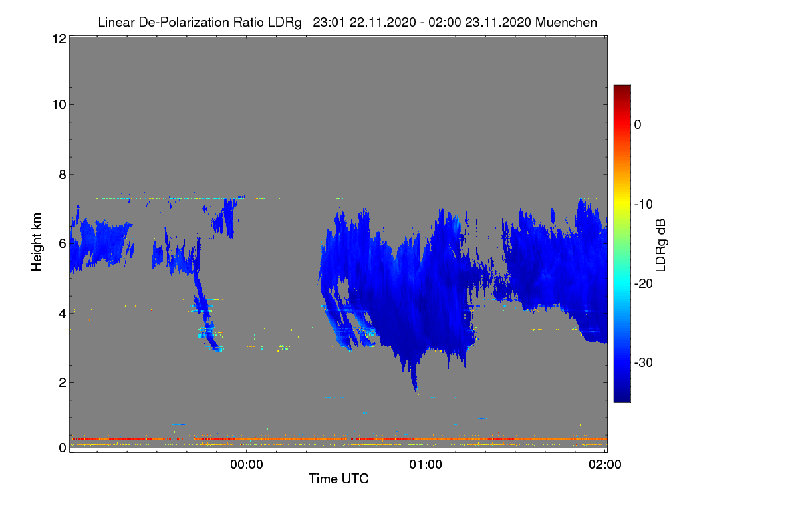The height and width of the screenshot is (532, 798).
Task: Click the '12' height tick label
Action: point(58,39)
